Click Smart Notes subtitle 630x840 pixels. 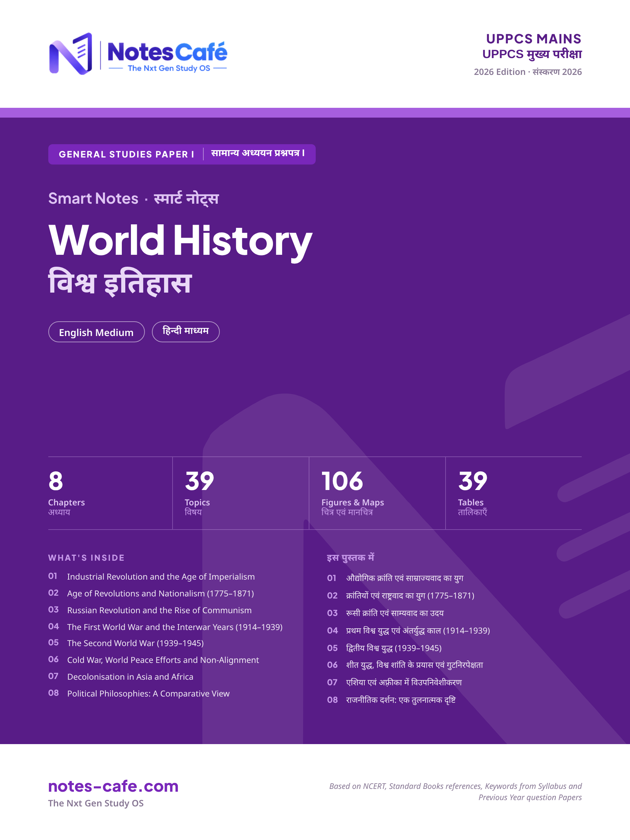[133, 198]
